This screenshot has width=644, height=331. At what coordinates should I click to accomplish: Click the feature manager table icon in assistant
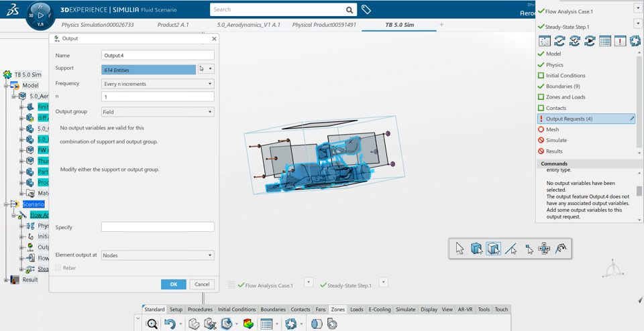pos(605,41)
